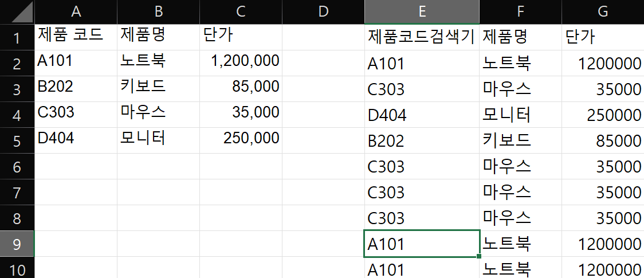This screenshot has height=278, width=644.
Task: Select cell A2 containing A101
Action: [76, 63]
